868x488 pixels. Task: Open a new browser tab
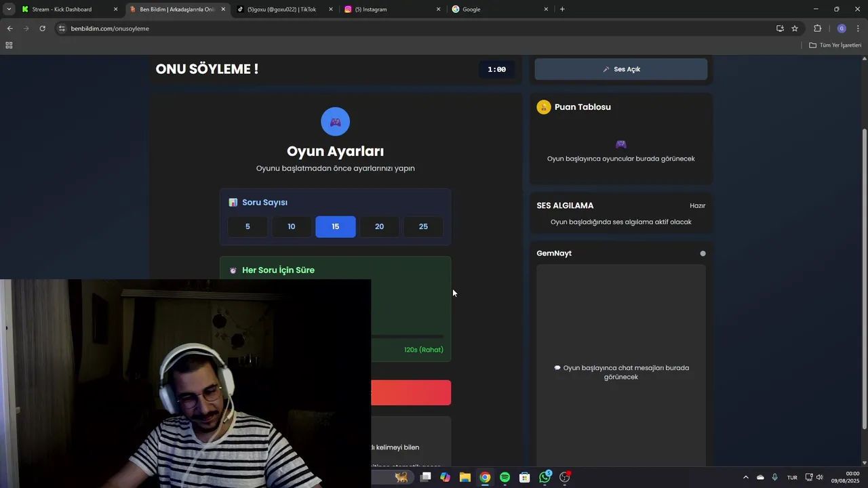click(562, 9)
